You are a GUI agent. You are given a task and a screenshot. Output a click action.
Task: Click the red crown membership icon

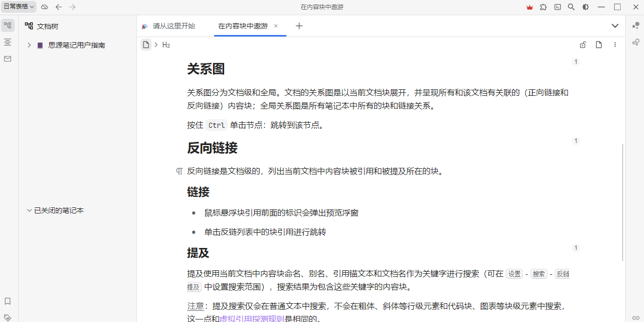[x=530, y=7]
